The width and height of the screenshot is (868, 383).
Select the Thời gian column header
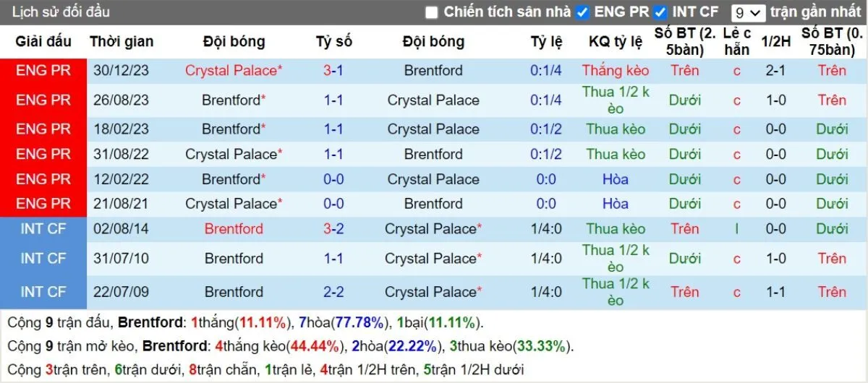tap(122, 42)
